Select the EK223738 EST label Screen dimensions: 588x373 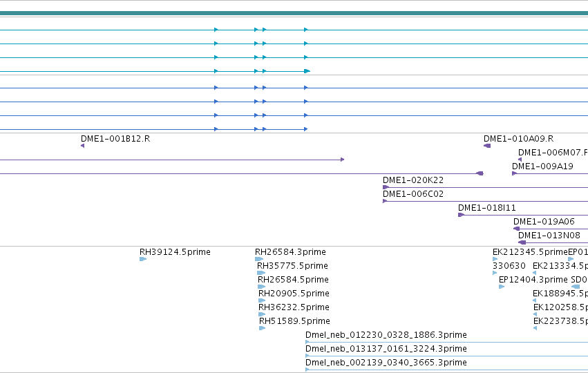tap(560, 322)
